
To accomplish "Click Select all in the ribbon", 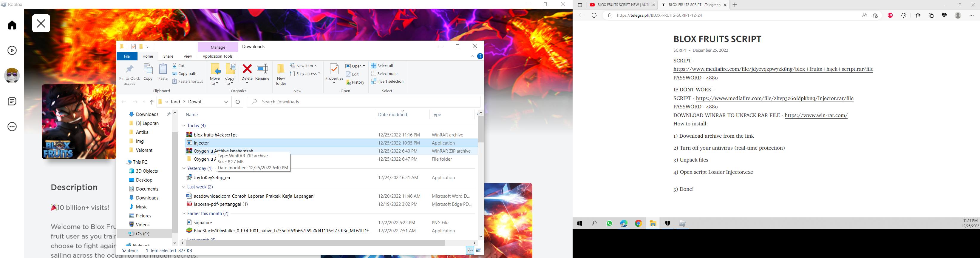I will [382, 66].
